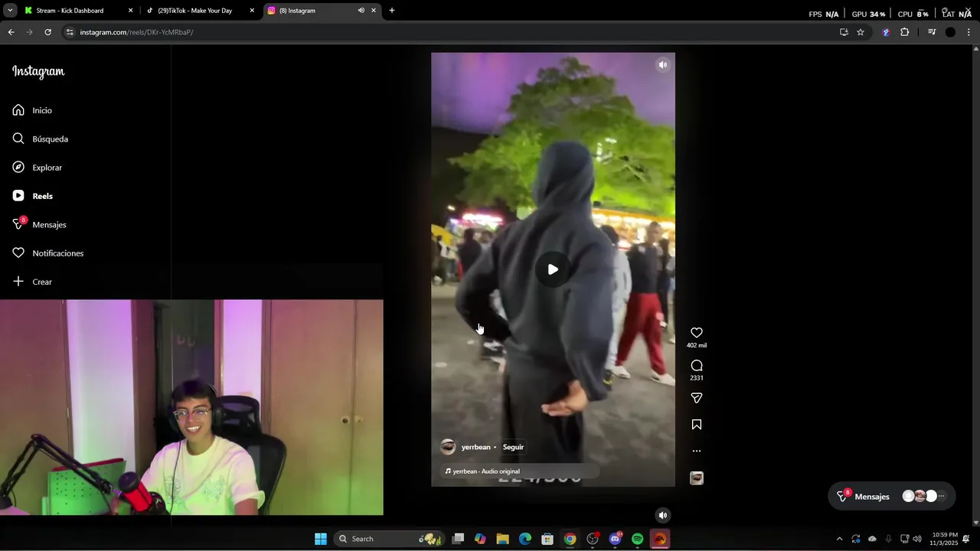
Task: Share the reel via paper plane icon
Action: point(697,398)
